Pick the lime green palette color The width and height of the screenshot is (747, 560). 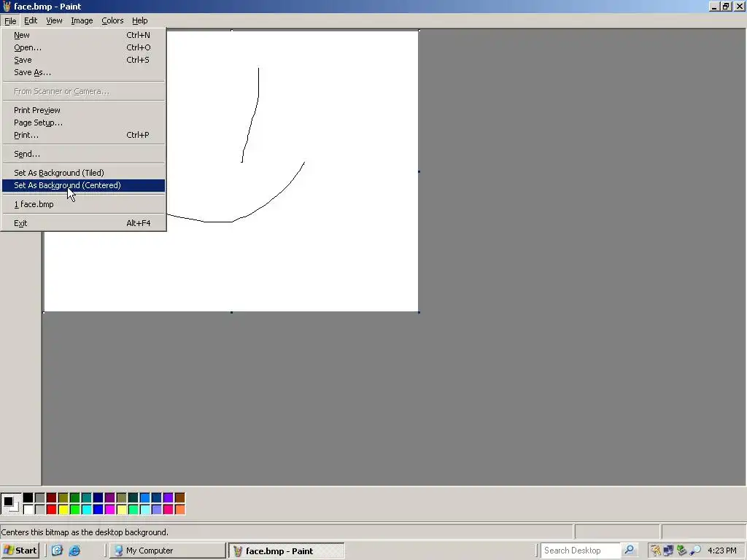75,510
